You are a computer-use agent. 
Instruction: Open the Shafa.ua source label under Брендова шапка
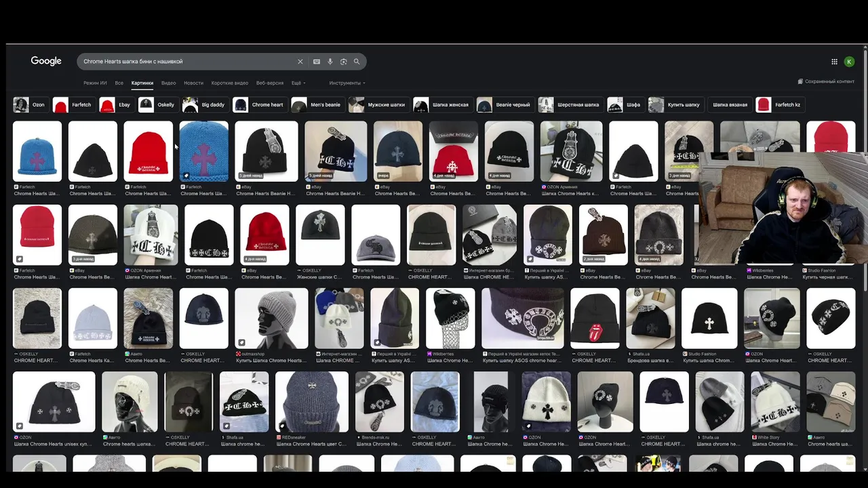pyautogui.click(x=641, y=354)
